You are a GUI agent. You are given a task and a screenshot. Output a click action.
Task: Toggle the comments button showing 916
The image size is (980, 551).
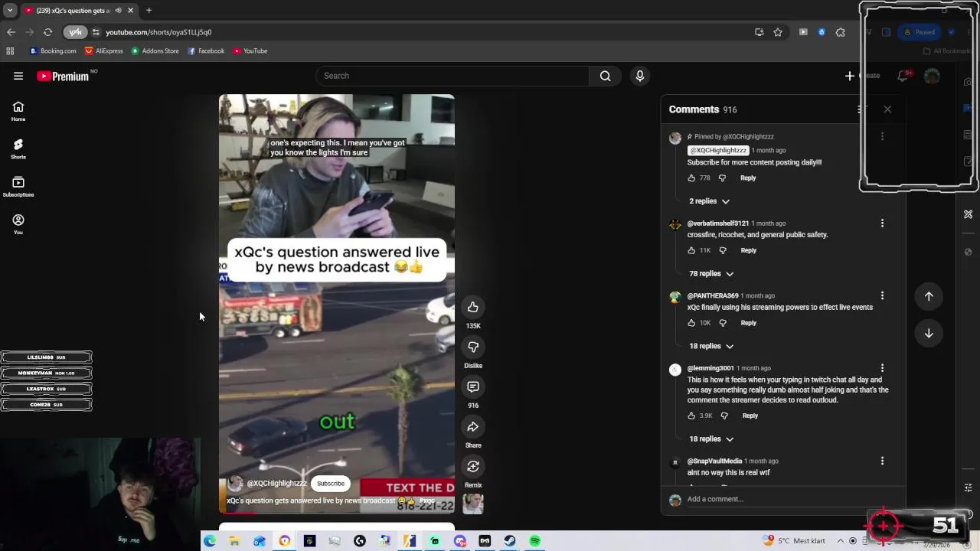click(473, 386)
